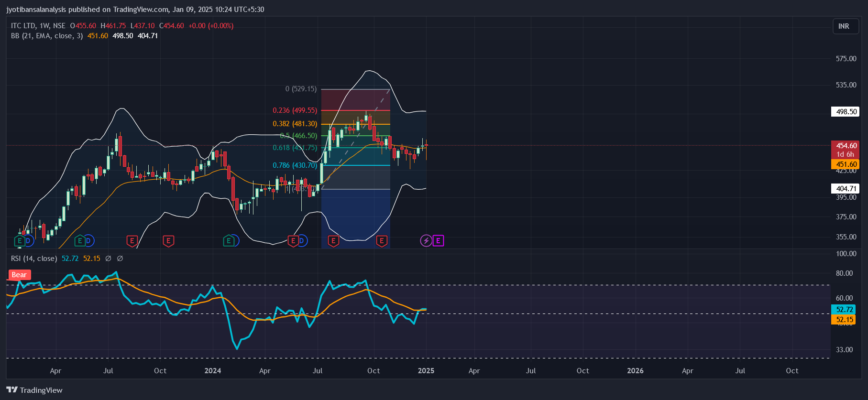Screen dimensions: 868x400
Task: Click first empty-set symbol in RSI legend
Action: 109,259
